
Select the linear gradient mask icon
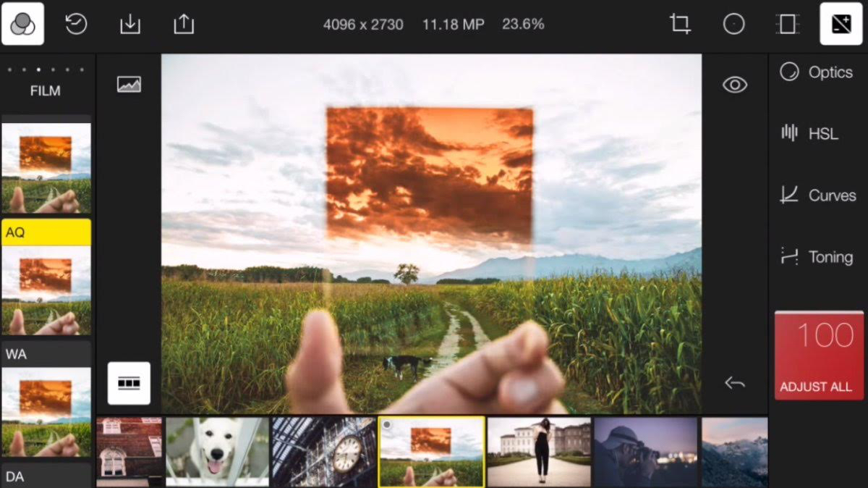click(x=787, y=24)
